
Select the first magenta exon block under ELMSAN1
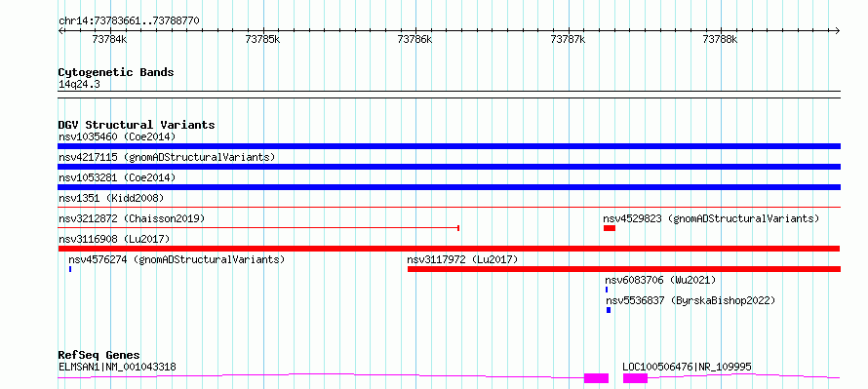click(596, 378)
